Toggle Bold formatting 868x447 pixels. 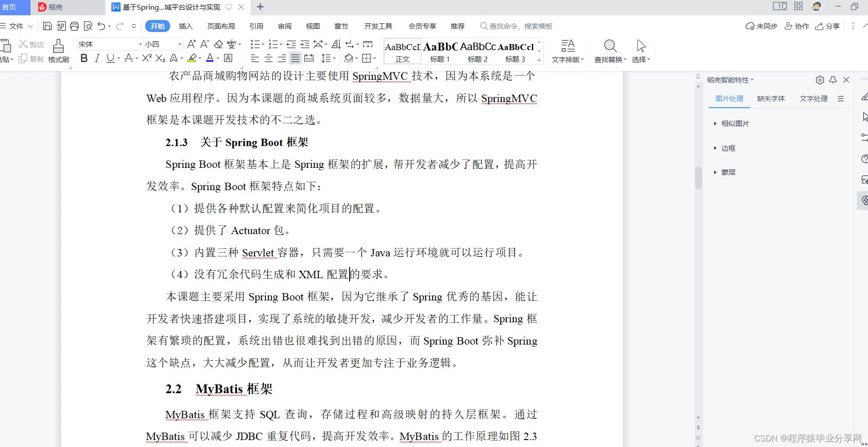[84, 58]
